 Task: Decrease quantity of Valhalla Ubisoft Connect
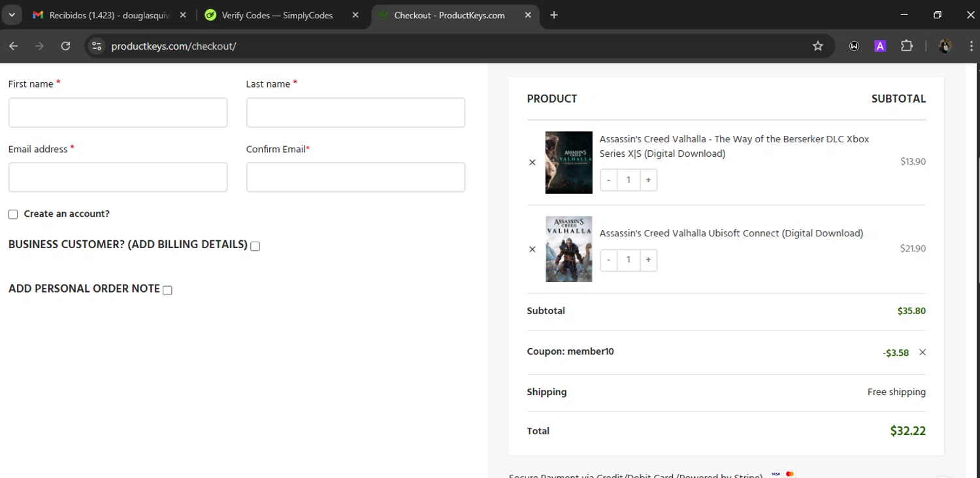point(608,260)
